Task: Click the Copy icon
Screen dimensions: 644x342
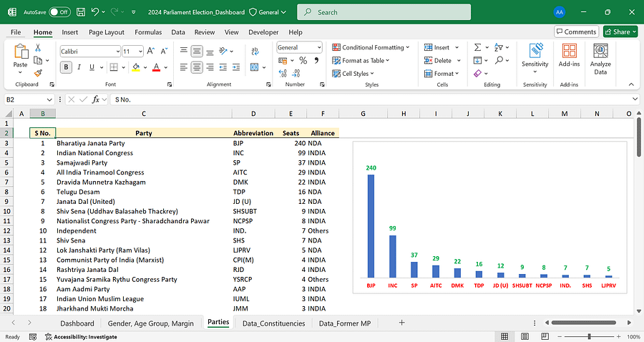Action: tap(38, 60)
